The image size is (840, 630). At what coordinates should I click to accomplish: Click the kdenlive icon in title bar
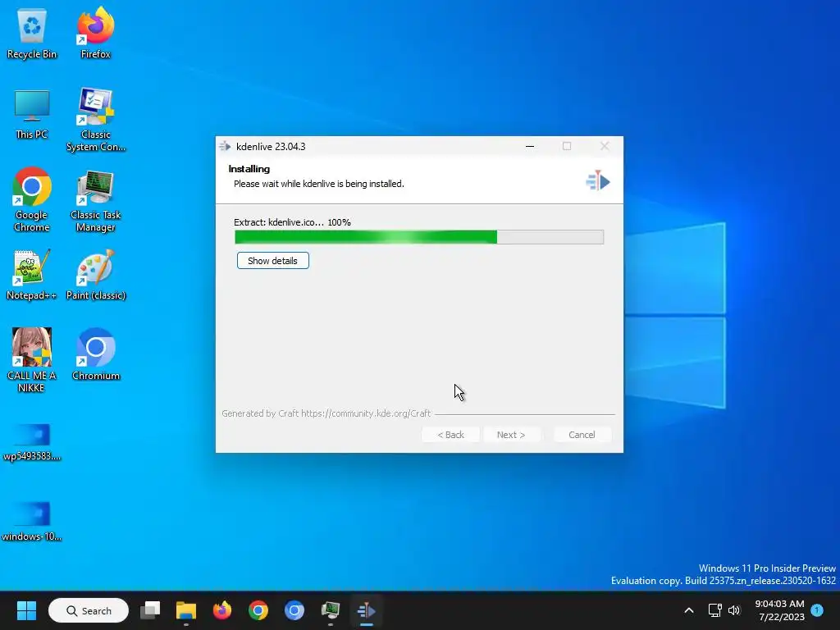tap(225, 146)
